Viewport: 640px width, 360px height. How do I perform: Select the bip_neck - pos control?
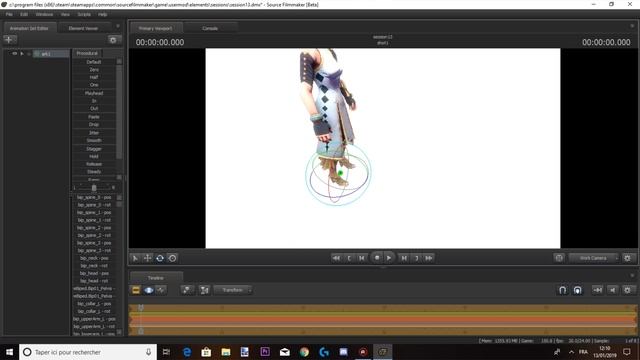click(94, 258)
